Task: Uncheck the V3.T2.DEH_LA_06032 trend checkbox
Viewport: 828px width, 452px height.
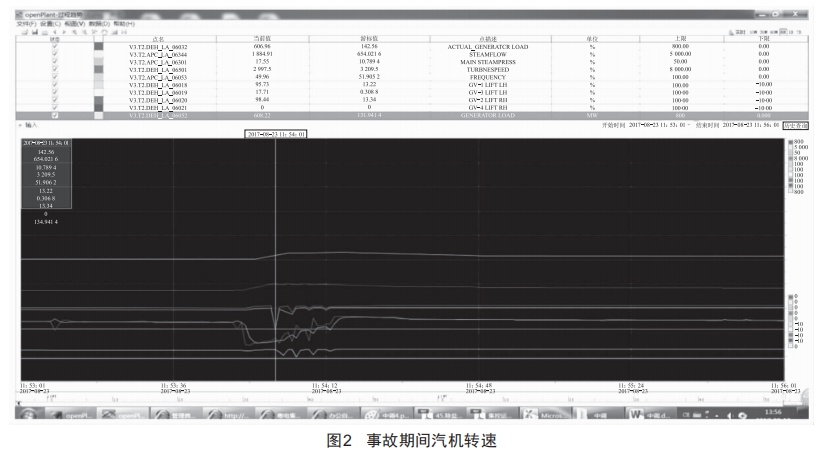Action: coord(54,46)
